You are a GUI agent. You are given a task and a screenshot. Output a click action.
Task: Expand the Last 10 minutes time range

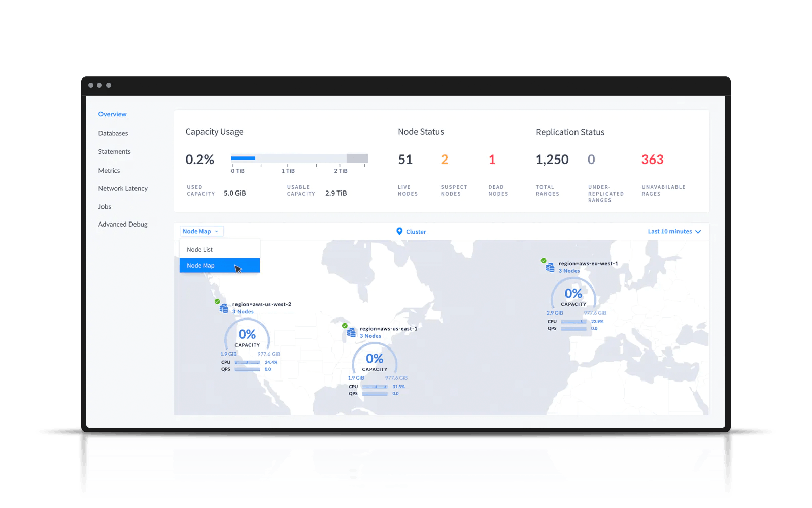pos(674,232)
